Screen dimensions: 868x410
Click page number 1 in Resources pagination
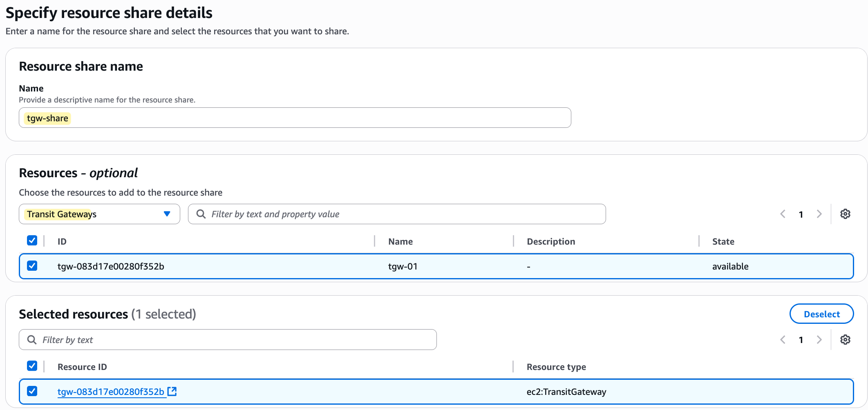801,214
